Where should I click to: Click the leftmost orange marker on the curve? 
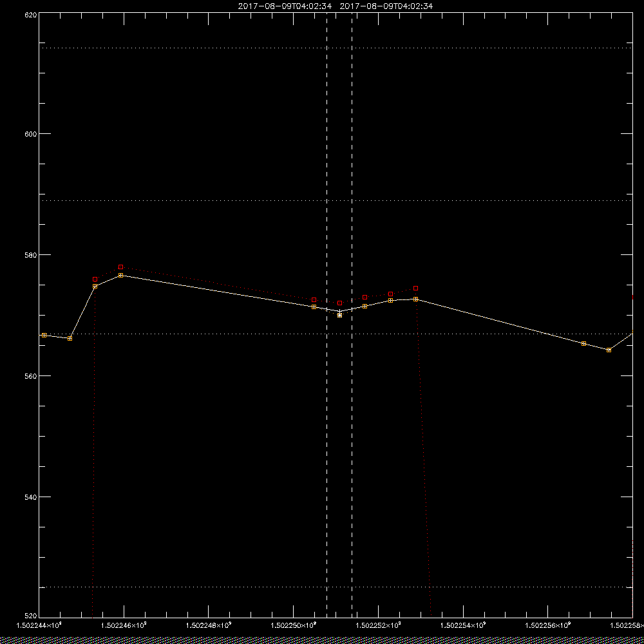pyautogui.click(x=44, y=335)
